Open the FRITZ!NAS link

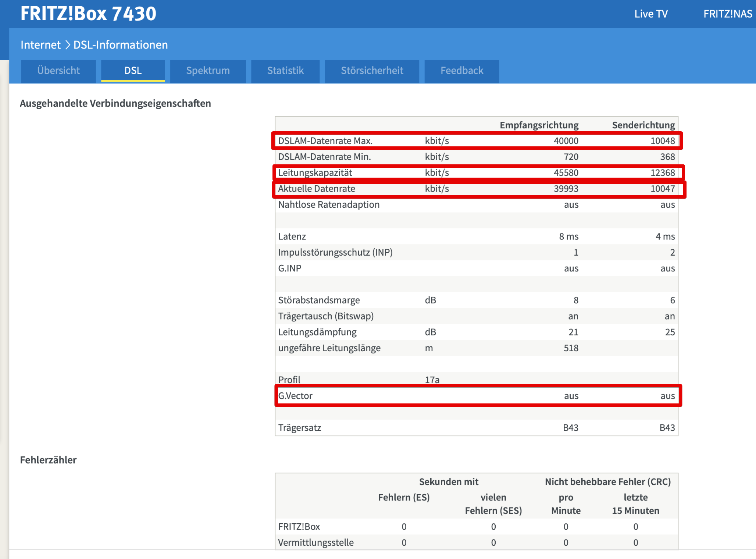(728, 14)
